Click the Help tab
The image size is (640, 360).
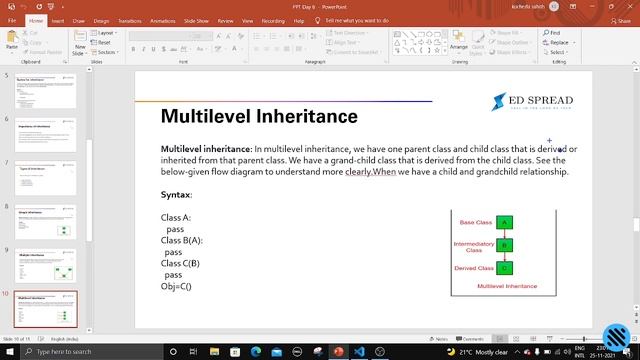pyautogui.click(x=299, y=21)
